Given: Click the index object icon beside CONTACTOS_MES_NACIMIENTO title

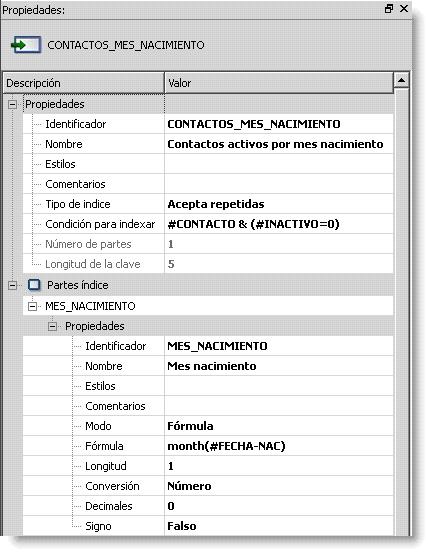Looking at the screenshot, I should pos(26,45).
